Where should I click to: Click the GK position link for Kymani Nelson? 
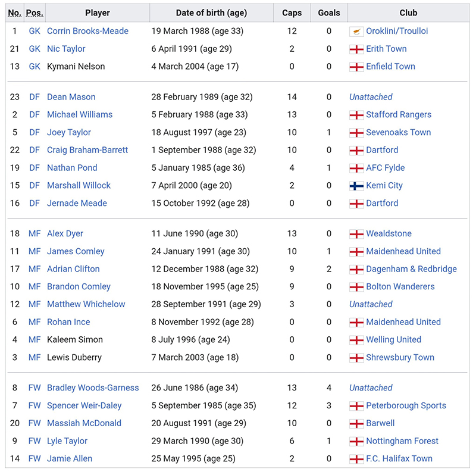point(35,67)
